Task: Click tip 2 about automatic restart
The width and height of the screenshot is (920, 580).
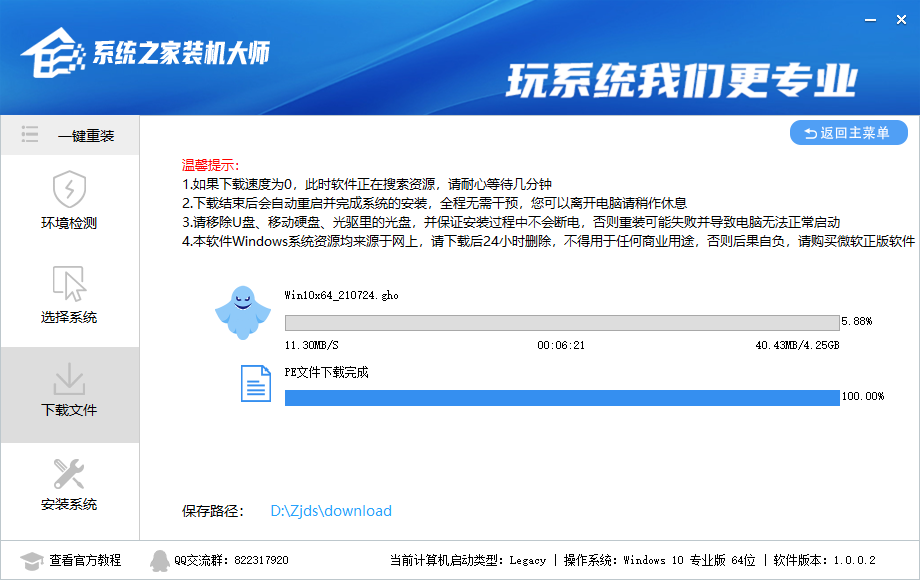Action: 434,203
